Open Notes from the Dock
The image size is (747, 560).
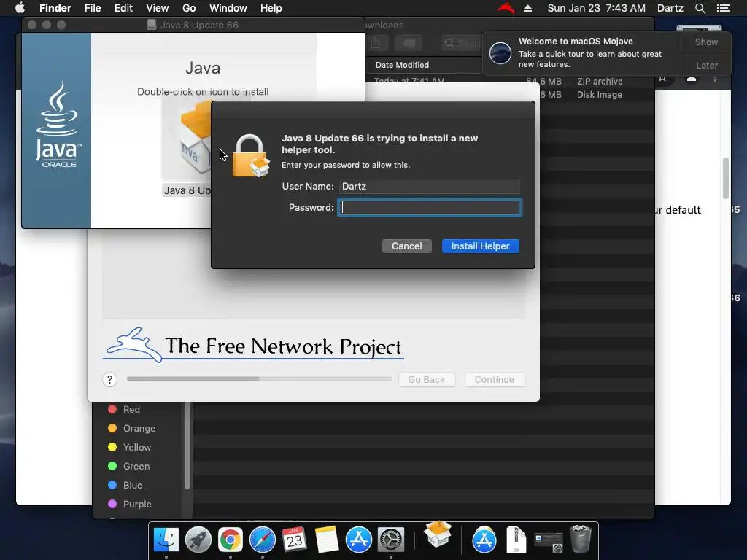coord(327,540)
